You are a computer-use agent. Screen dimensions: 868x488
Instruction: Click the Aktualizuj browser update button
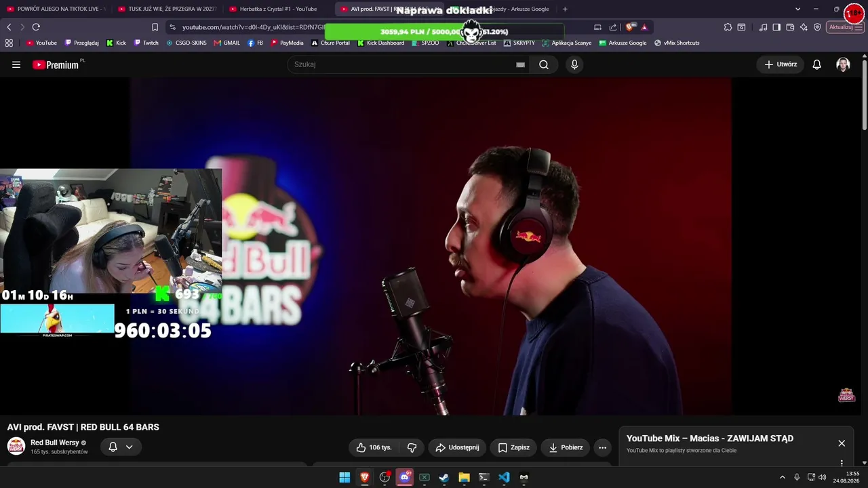[841, 27]
